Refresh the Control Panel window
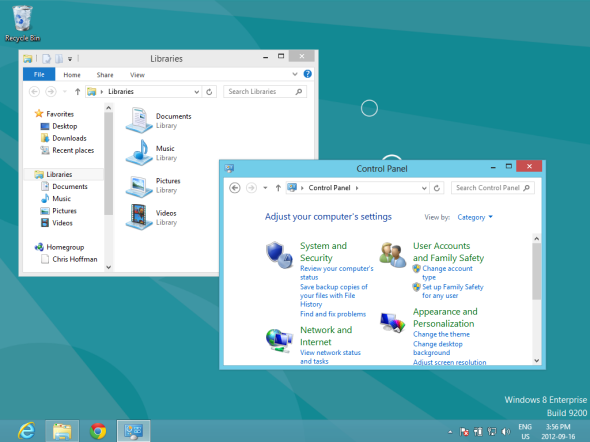This screenshot has height=442, width=590. point(437,188)
